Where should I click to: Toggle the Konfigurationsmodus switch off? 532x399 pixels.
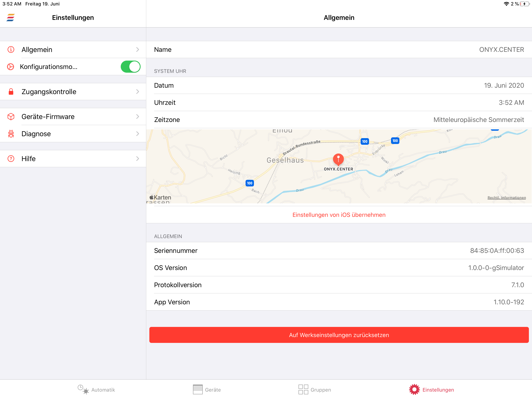coord(131,67)
